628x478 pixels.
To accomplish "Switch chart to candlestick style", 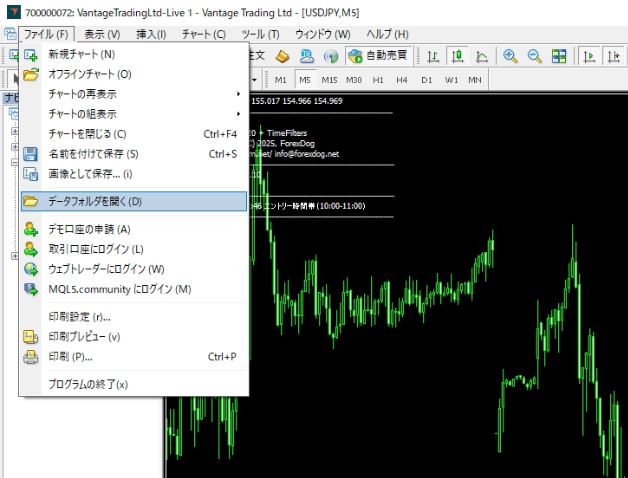I will point(457,56).
